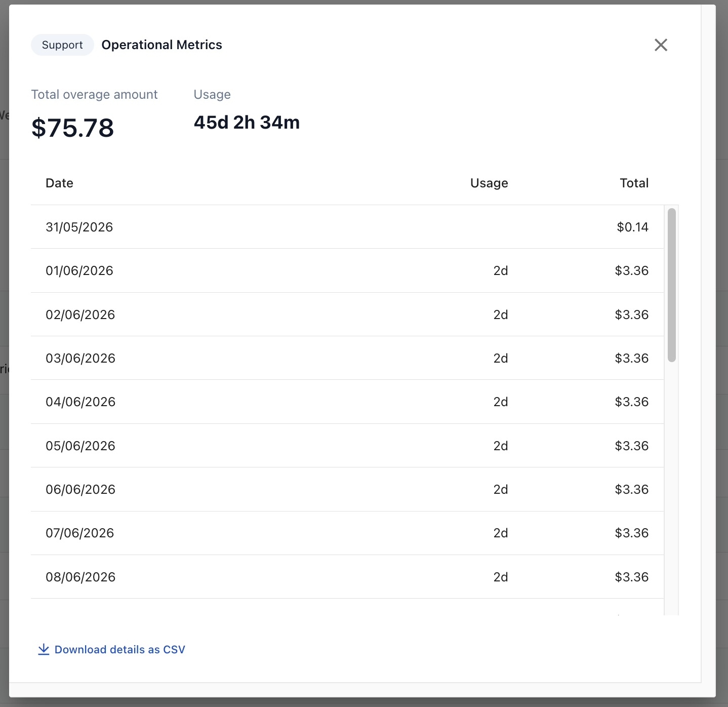Select the 02/06/2026 date cell

pos(80,315)
